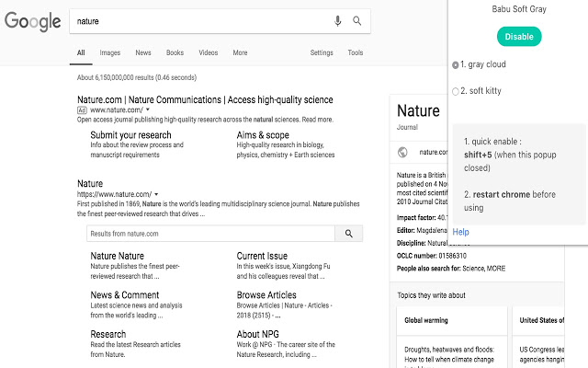Switch to the Images tab
Image resolution: width=588 pixels, height=368 pixels.
click(110, 52)
